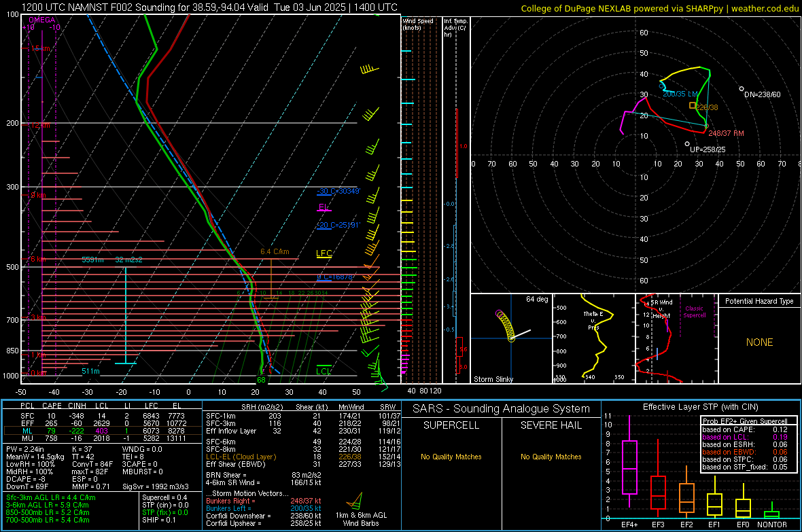Click the 700-500mb LR lapse rate line
This screenshot has width=802, height=532.
tap(48, 520)
